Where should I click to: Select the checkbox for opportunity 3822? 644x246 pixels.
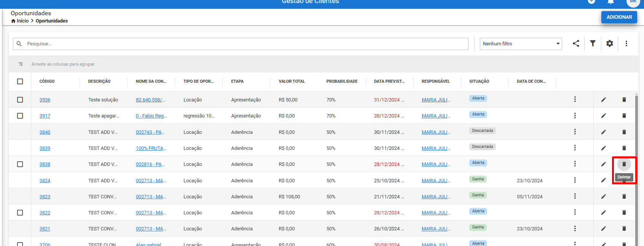point(20,212)
